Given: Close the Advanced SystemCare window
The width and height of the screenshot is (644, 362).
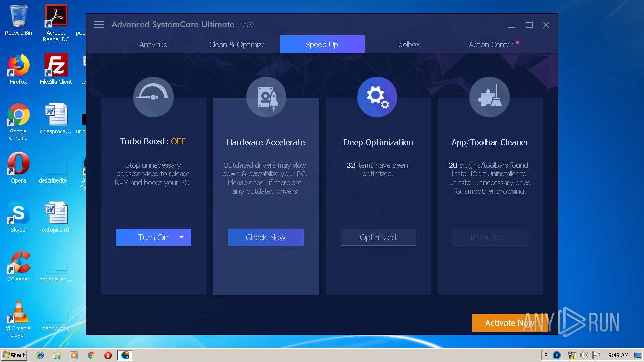Looking at the screenshot, I should 546,25.
